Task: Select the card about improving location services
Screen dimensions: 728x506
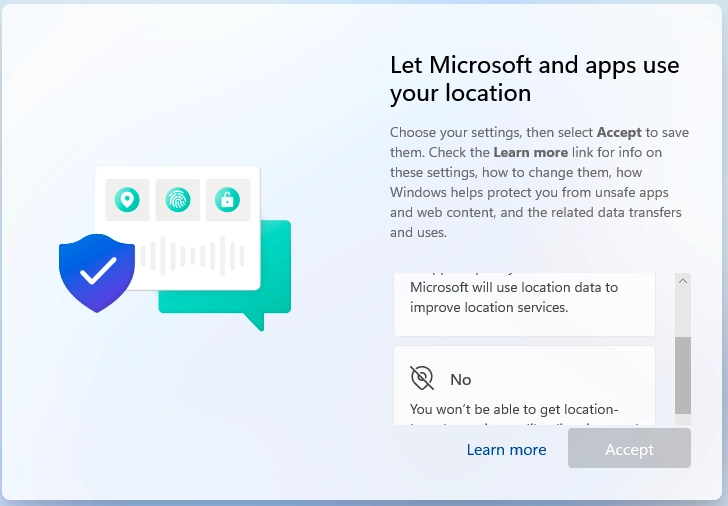Action: tap(524, 304)
